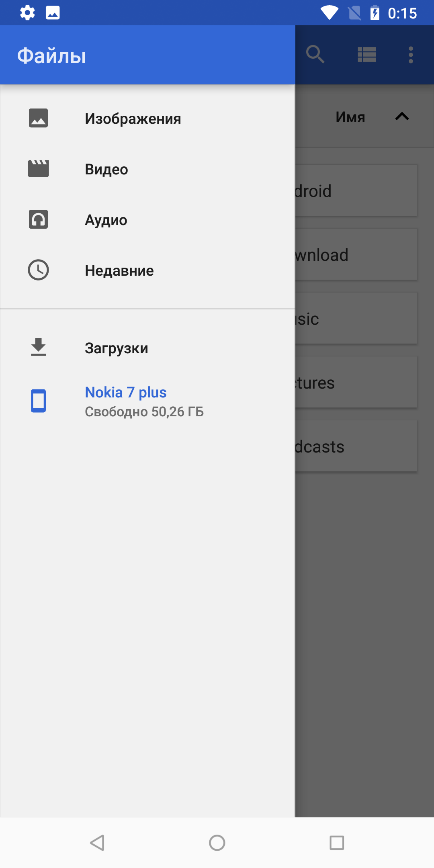Select Изображения in the drawer
Viewport: 434px width, 868px height.
(x=133, y=119)
